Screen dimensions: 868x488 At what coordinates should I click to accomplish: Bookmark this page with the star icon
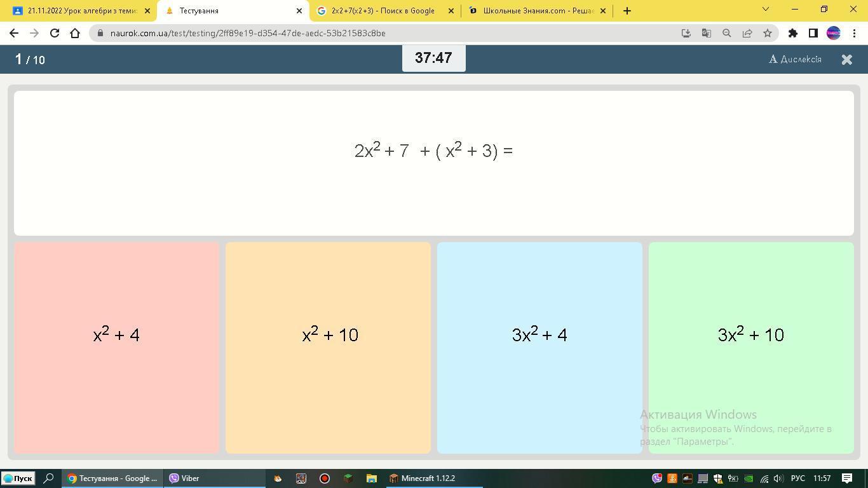[x=768, y=33]
